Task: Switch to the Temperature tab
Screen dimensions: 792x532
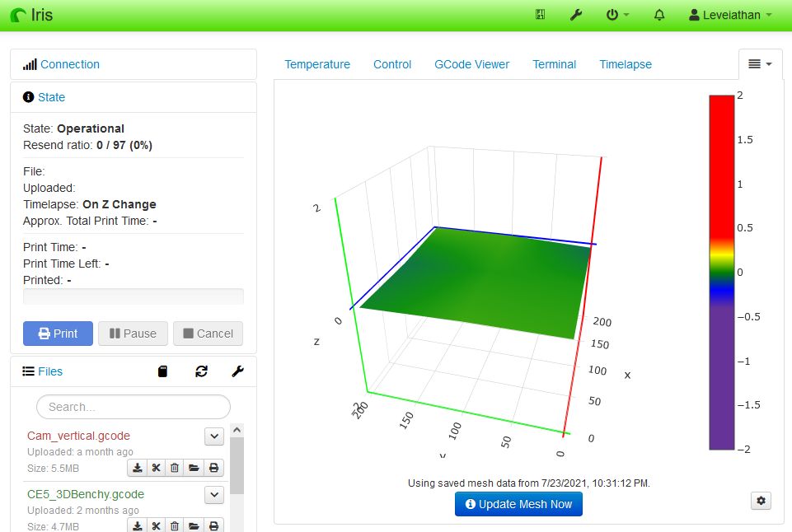Action: point(317,64)
